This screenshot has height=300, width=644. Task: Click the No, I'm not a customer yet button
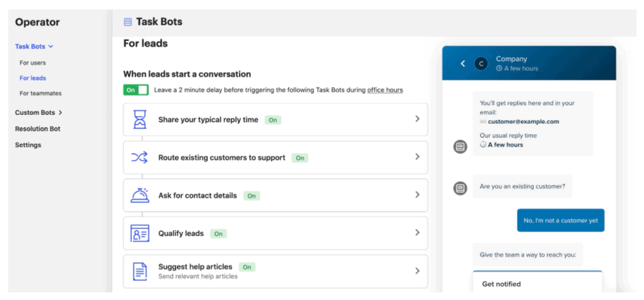(560, 220)
